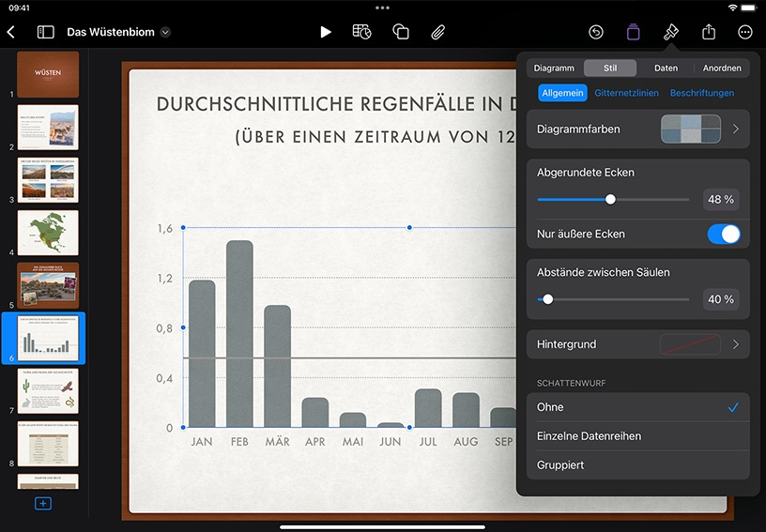Open the Format paintbrush panel
Image resolution: width=766 pixels, height=532 pixels.
(x=671, y=32)
